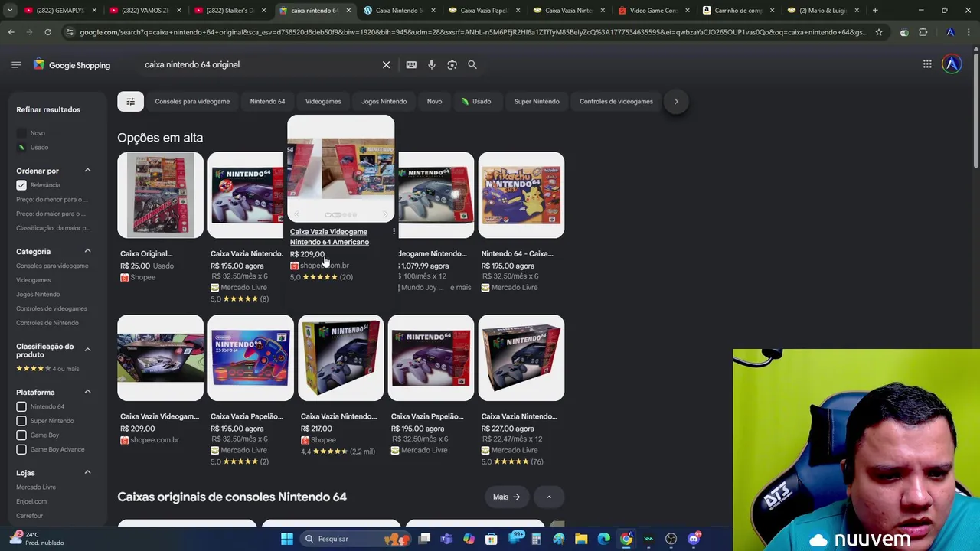Check the Super Nintendo platform checkbox
The width and height of the screenshot is (980, 551).
[21, 421]
